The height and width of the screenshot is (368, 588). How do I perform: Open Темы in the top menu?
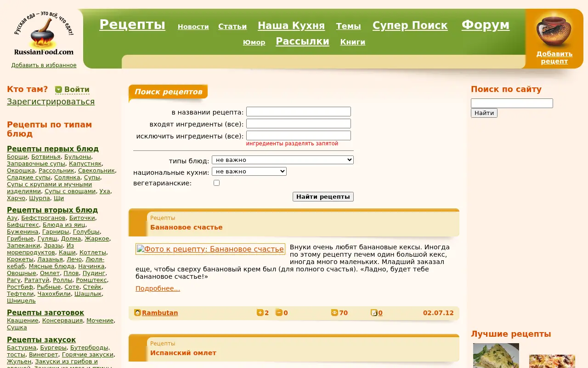coord(348,26)
